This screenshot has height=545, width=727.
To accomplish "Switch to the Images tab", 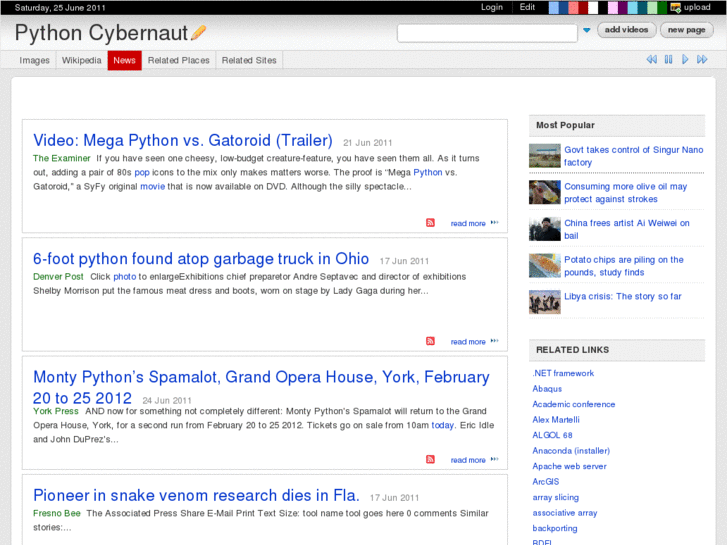I will tap(34, 60).
